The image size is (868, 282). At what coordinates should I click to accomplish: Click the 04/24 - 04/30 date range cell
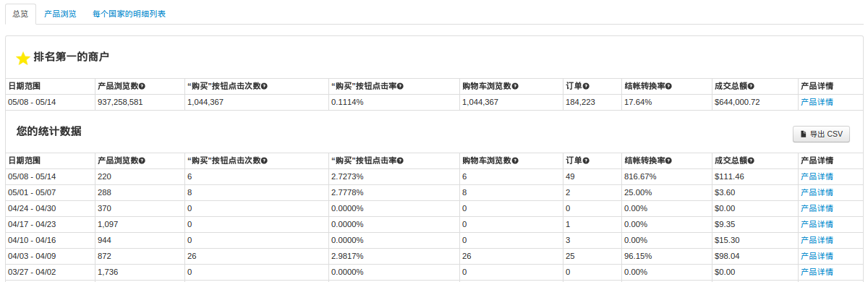pyautogui.click(x=32, y=208)
